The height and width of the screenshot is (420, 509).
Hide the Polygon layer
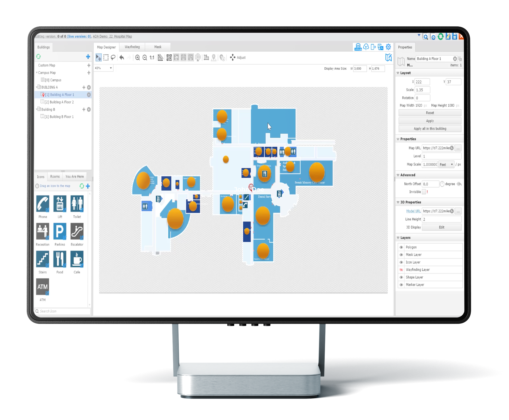pos(401,247)
